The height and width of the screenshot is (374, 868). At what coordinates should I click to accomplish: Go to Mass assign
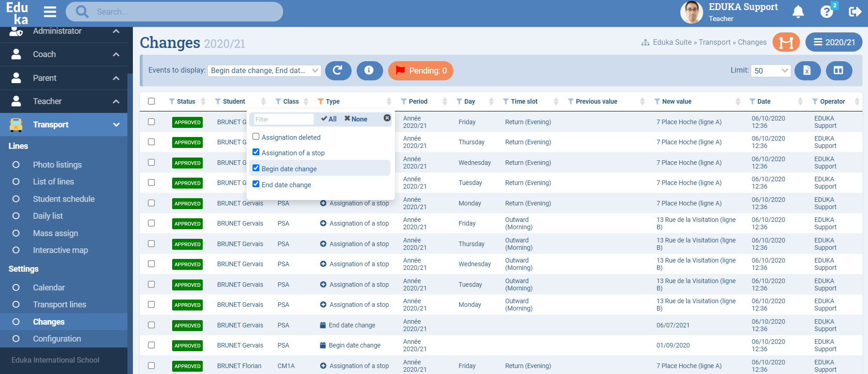click(55, 233)
